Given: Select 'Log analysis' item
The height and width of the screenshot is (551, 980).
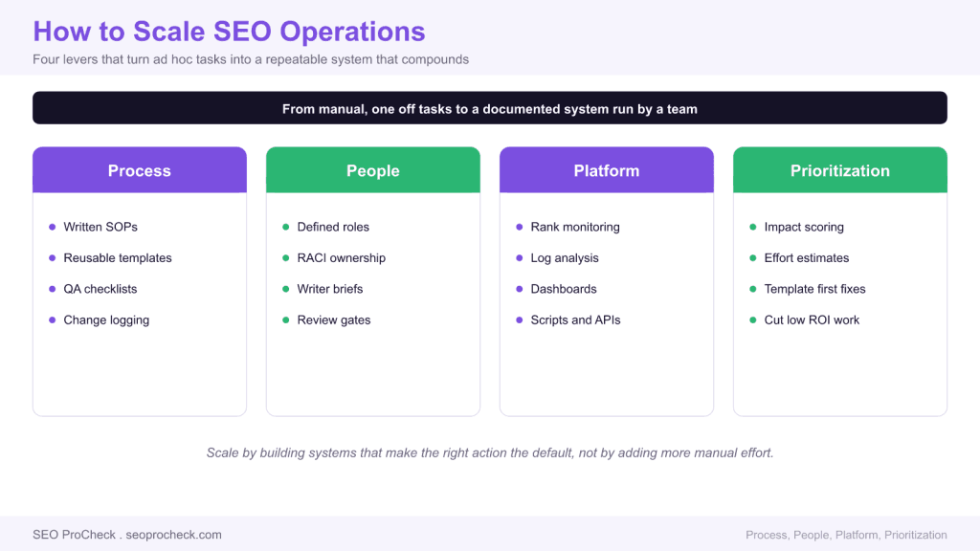Looking at the screenshot, I should 565,258.
